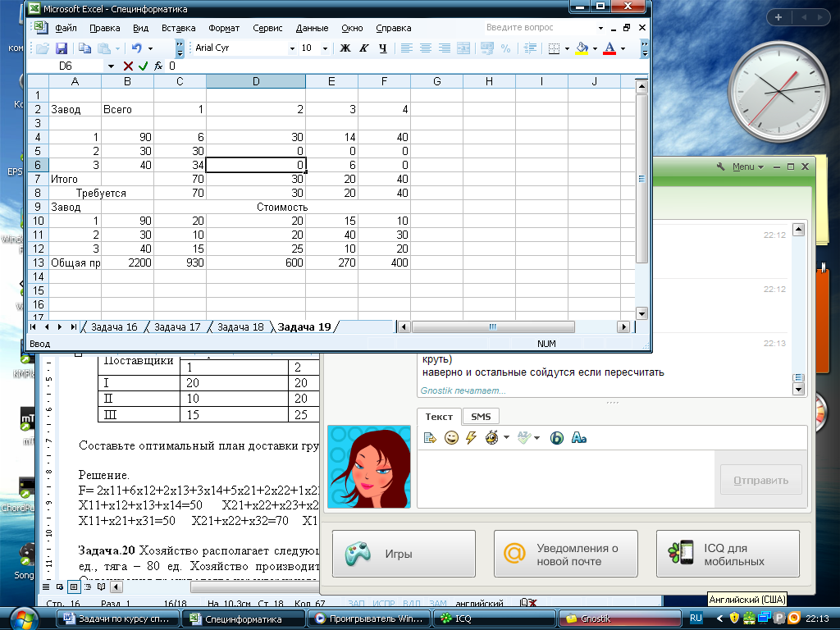
Task: Toggle align left in Excel toolbar
Action: click(x=407, y=48)
